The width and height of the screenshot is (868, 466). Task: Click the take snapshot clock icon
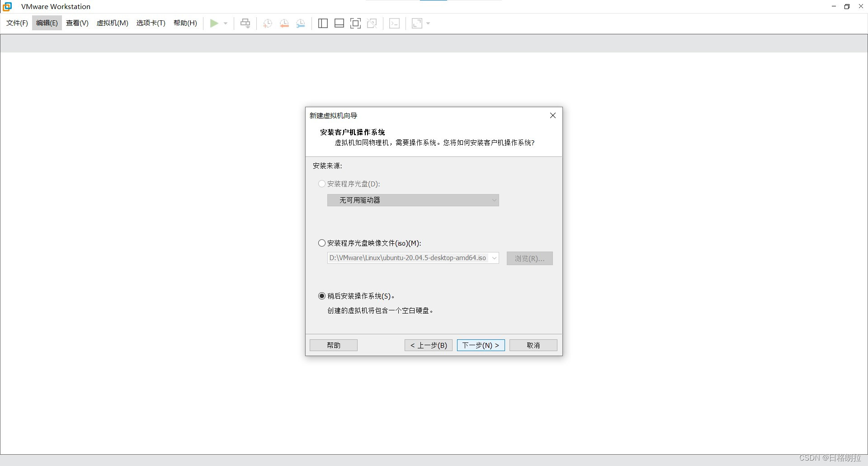click(268, 23)
